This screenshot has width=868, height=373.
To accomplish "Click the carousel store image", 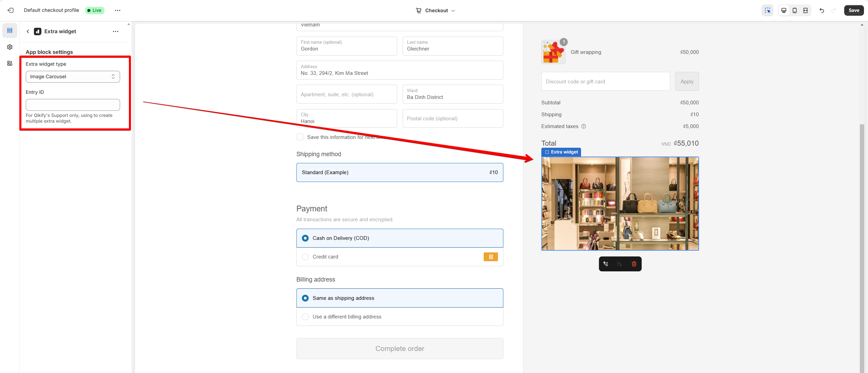I will (620, 204).
